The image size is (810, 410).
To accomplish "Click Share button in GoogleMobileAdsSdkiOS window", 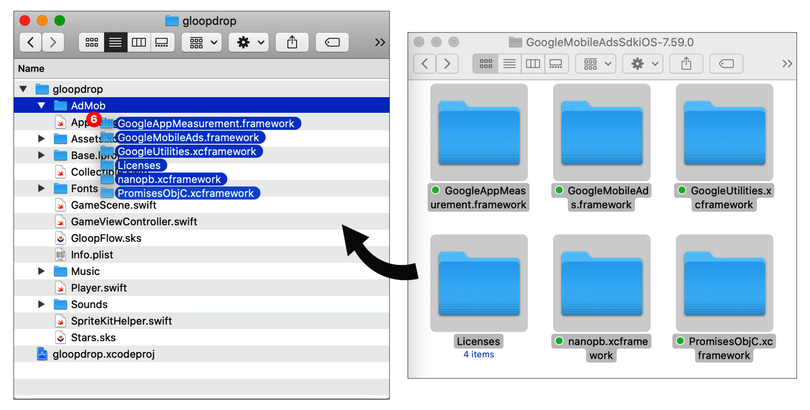I will point(686,64).
